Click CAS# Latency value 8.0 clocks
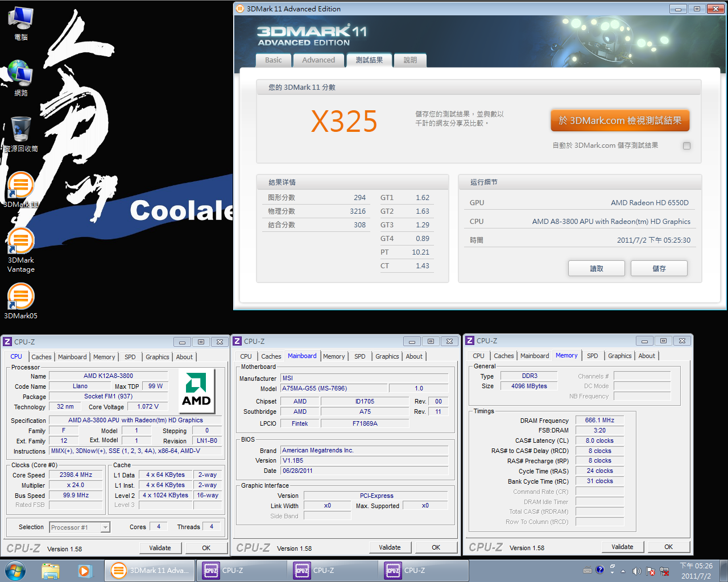The image size is (728, 582). pyautogui.click(x=600, y=441)
